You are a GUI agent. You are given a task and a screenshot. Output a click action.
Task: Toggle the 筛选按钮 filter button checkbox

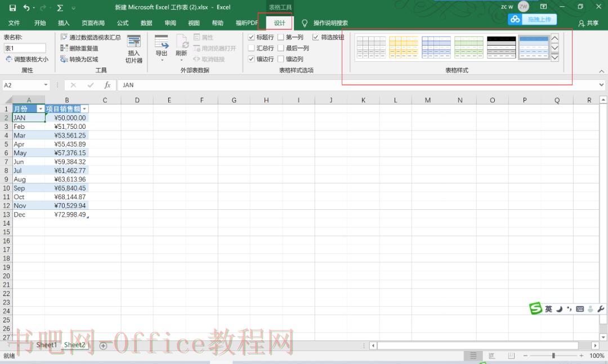[316, 37]
